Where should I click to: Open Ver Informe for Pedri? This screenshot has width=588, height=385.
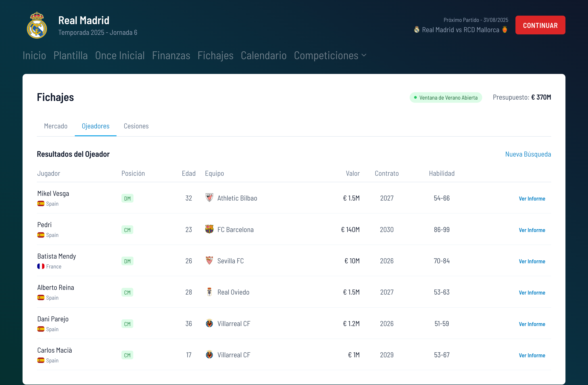pos(532,230)
